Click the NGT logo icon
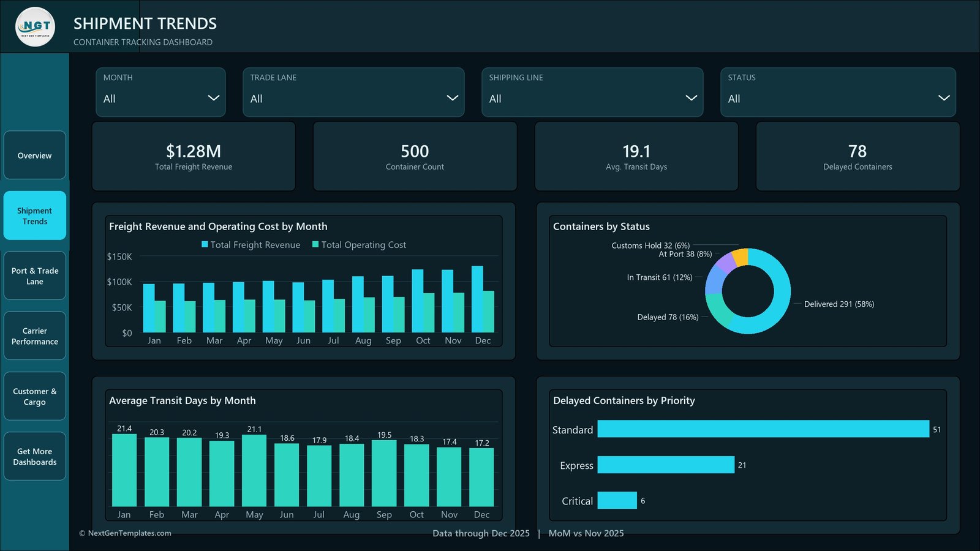Viewport: 980px width, 551px height. [x=35, y=27]
